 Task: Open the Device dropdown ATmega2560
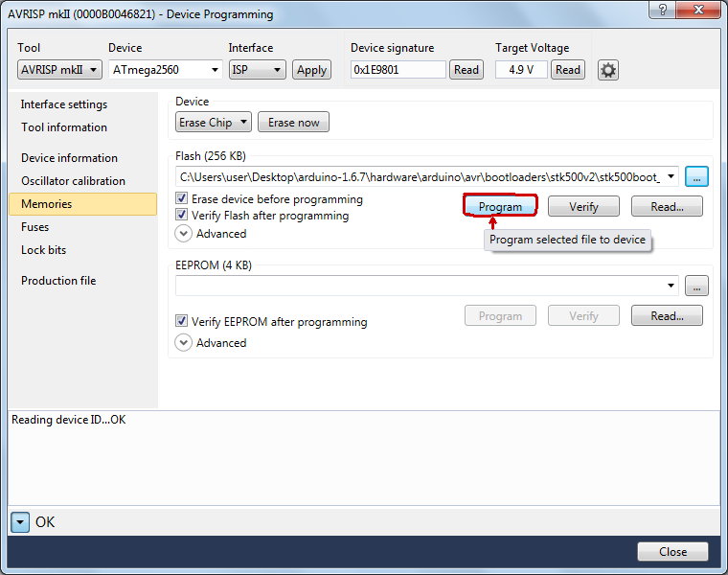pyautogui.click(x=165, y=70)
